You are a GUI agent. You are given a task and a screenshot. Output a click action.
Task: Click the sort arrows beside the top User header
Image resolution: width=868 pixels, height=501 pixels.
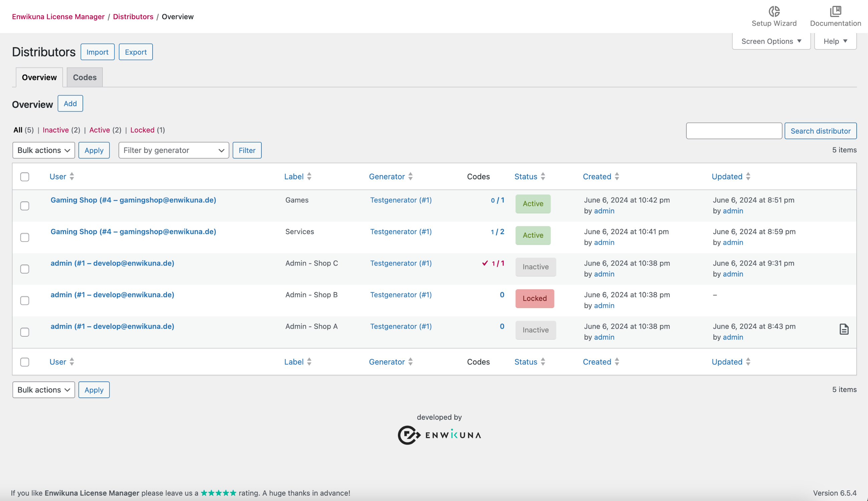[x=71, y=177]
